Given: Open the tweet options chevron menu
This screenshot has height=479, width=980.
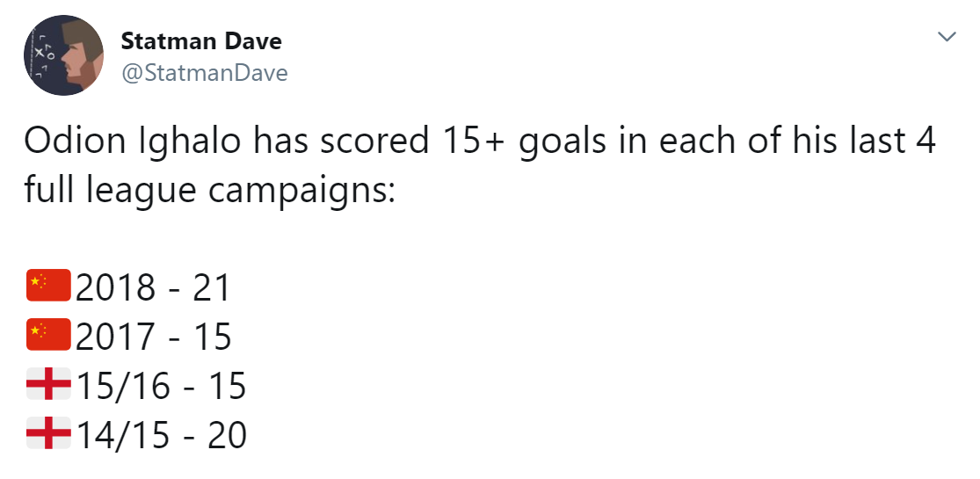Looking at the screenshot, I should tap(947, 37).
